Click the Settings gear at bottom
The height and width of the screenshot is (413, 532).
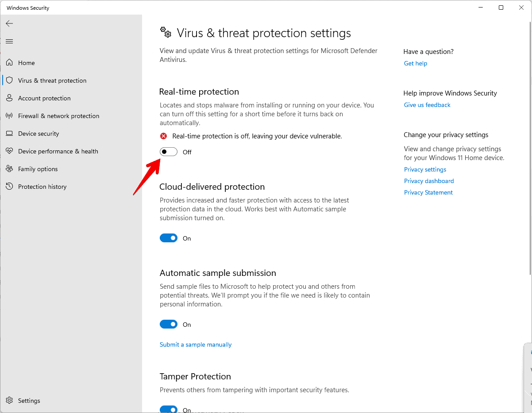pyautogui.click(x=9, y=400)
